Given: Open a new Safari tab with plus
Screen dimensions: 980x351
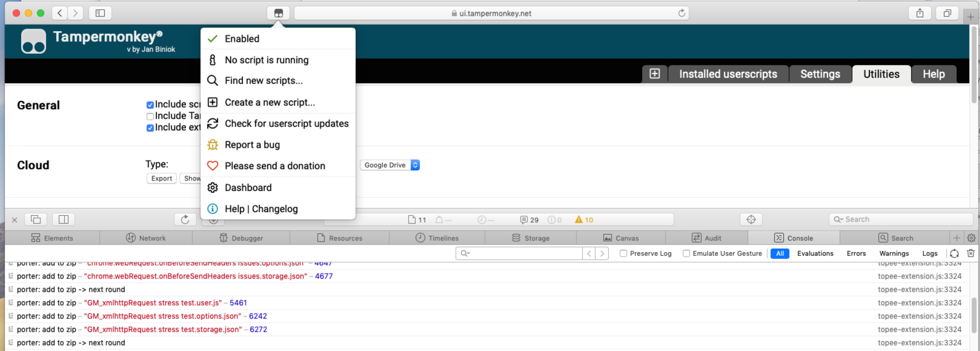Looking at the screenshot, I should (x=970, y=17).
